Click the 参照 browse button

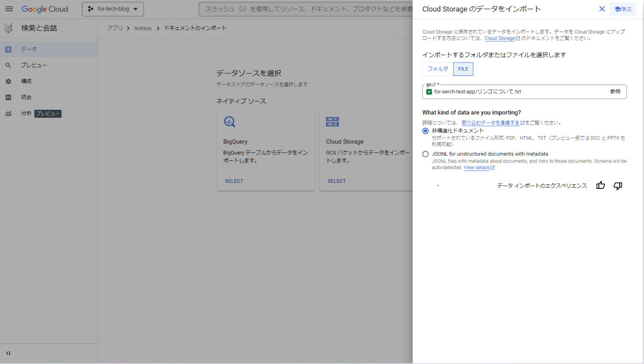tap(615, 92)
